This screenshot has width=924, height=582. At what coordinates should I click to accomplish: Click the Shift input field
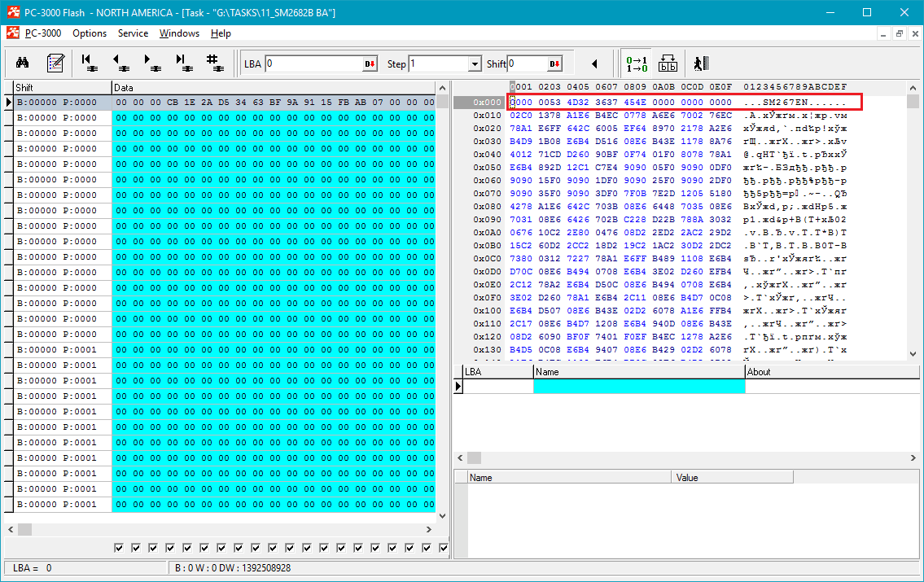click(x=528, y=63)
